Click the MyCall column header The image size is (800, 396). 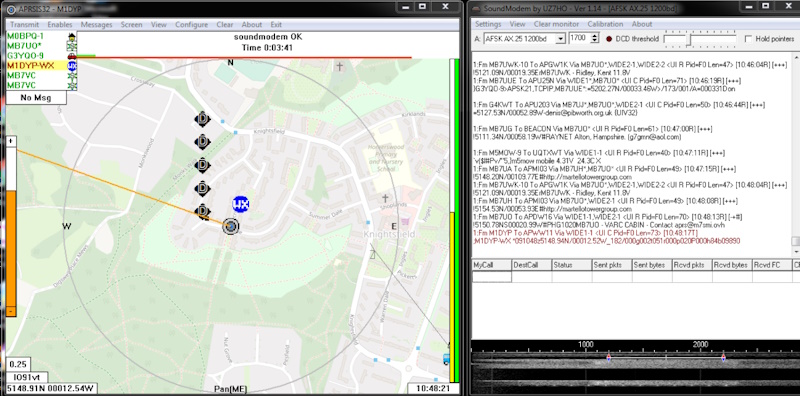point(492,265)
